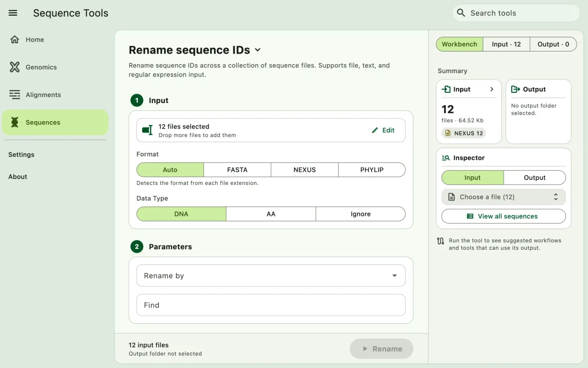Click the Rename run button
The height and width of the screenshot is (368, 588).
tap(382, 349)
